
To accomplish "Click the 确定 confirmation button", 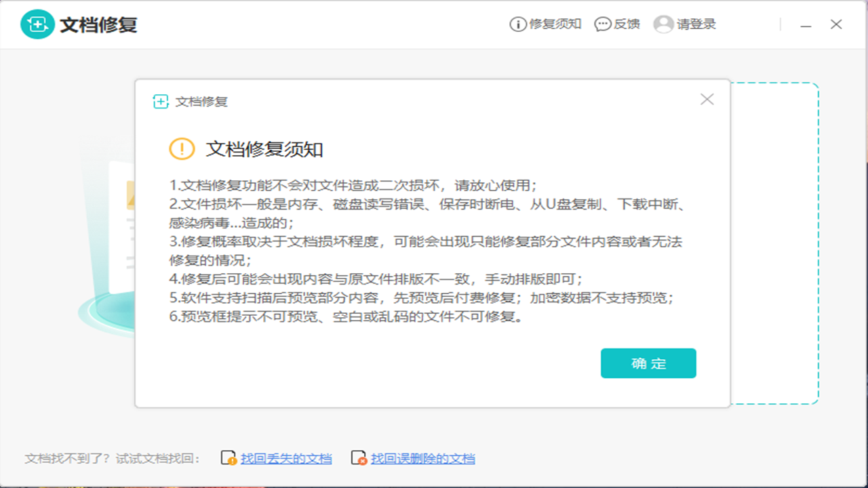I will [648, 363].
